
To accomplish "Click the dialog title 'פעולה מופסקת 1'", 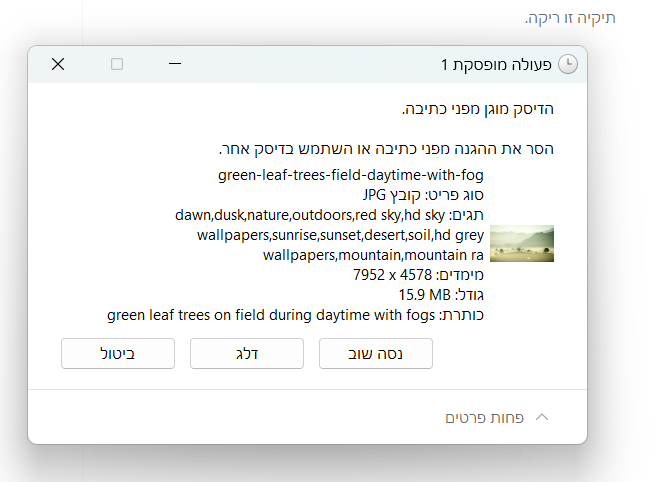I will [496, 65].
